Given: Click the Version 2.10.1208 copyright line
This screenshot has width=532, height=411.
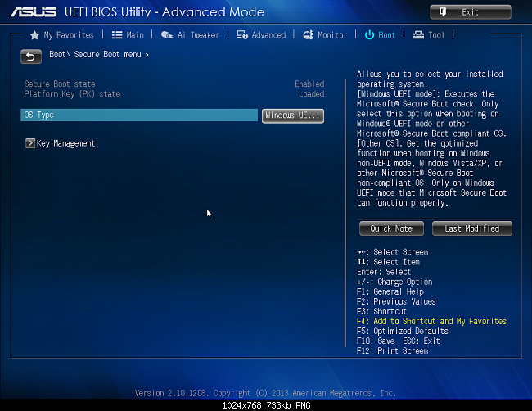Looking at the screenshot, I should click(x=265, y=393).
